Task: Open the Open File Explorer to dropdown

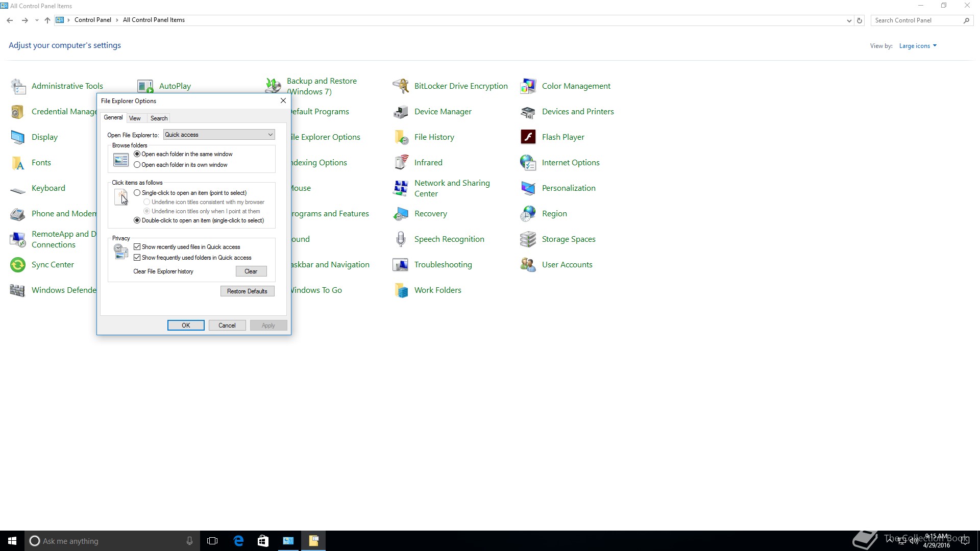Action: [219, 135]
